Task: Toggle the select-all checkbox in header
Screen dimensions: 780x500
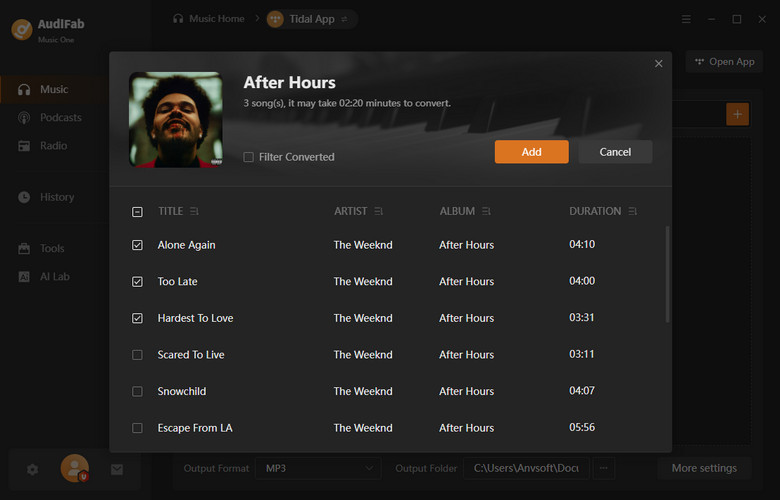Action: [137, 212]
